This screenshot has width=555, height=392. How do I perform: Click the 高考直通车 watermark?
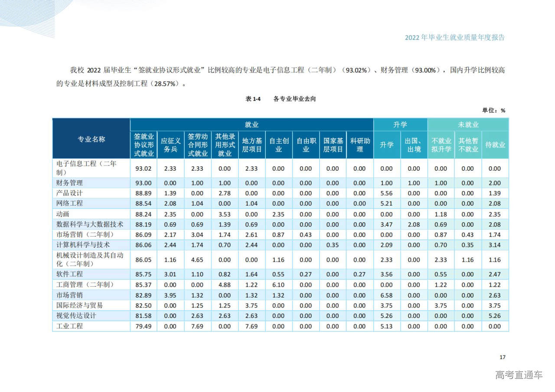click(519, 375)
